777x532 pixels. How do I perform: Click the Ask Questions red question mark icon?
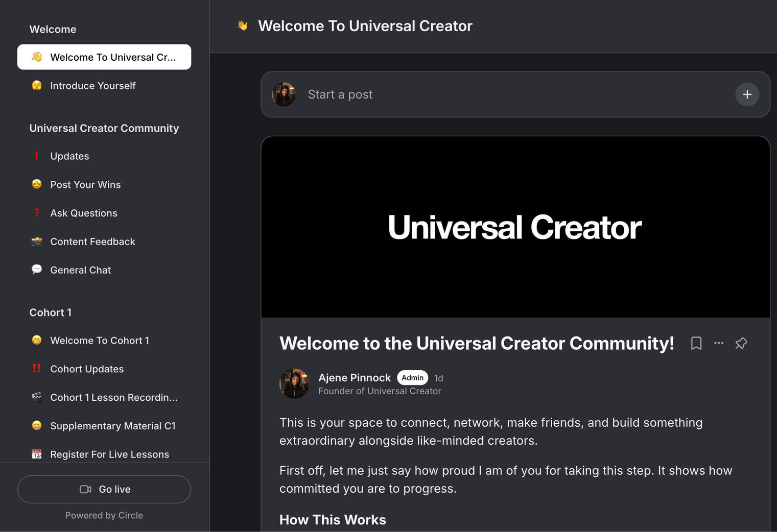click(x=37, y=213)
